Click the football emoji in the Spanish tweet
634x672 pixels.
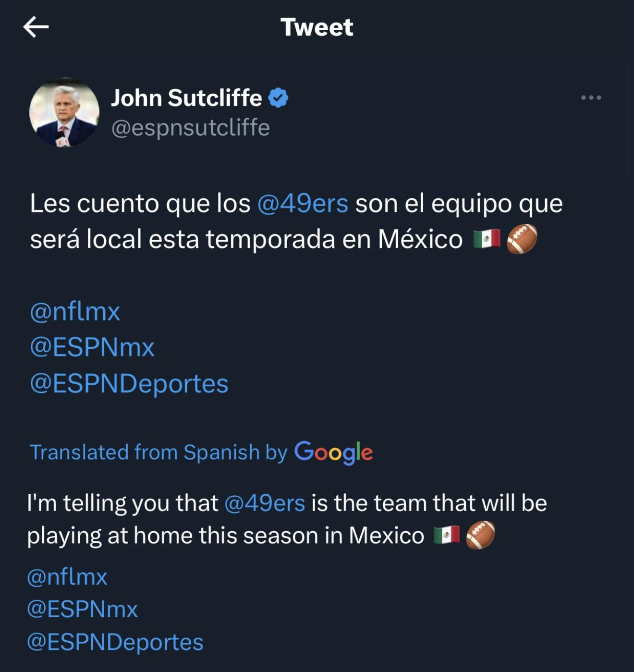(522, 239)
